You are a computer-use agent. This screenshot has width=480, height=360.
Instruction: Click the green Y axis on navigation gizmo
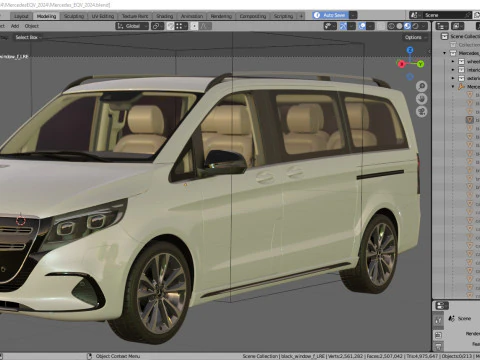pyautogui.click(x=420, y=63)
